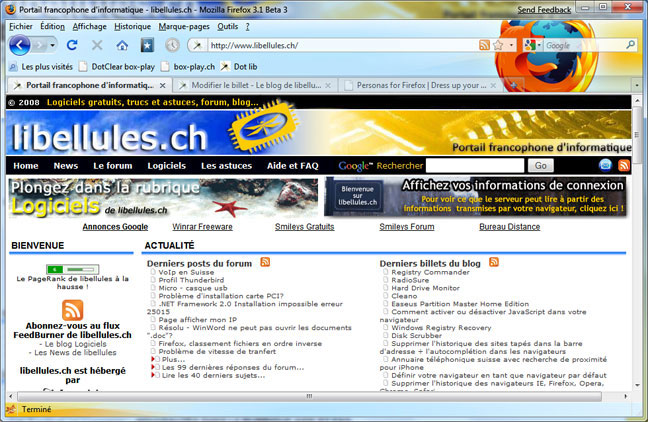Open the Dot lib bookmark
Viewport: 648px width, 422px height.
239,67
